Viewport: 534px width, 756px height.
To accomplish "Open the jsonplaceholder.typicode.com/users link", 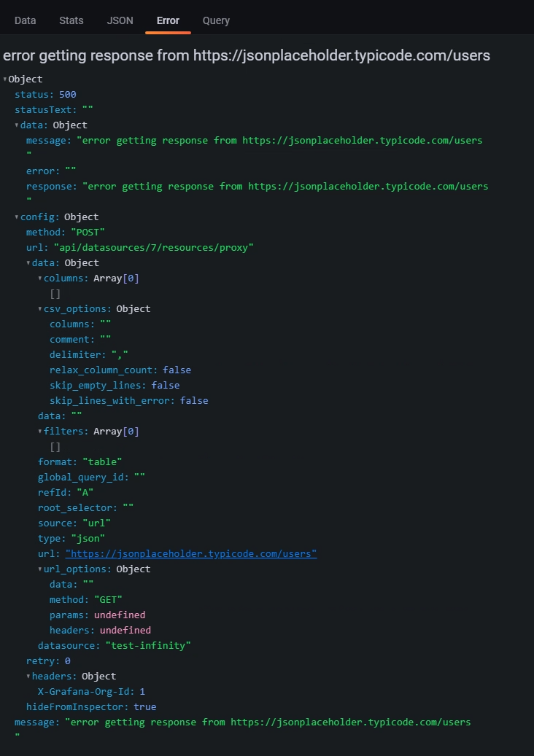I will (x=191, y=553).
